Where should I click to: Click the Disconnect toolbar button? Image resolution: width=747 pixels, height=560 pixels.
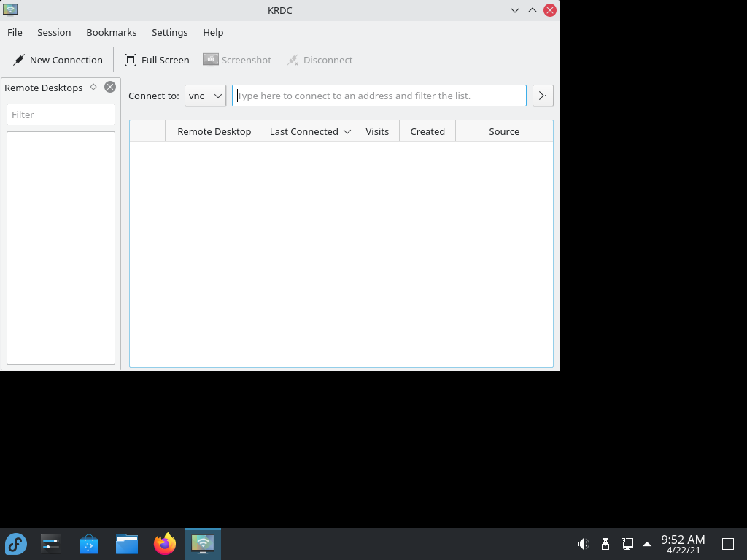(320, 60)
